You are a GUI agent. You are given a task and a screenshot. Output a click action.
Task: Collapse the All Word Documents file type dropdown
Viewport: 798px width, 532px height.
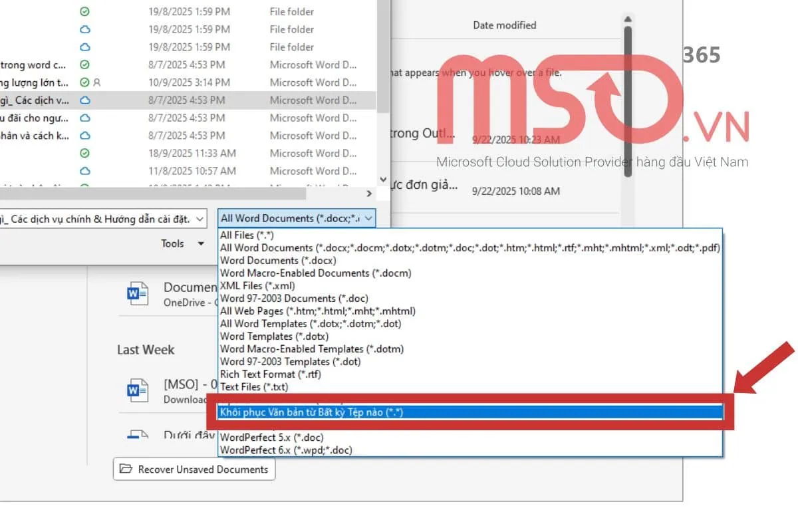(x=370, y=218)
